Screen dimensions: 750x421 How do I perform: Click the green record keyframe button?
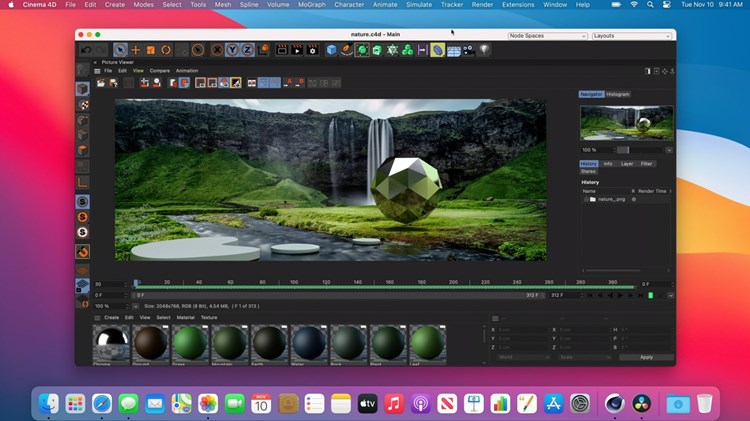coord(651,296)
